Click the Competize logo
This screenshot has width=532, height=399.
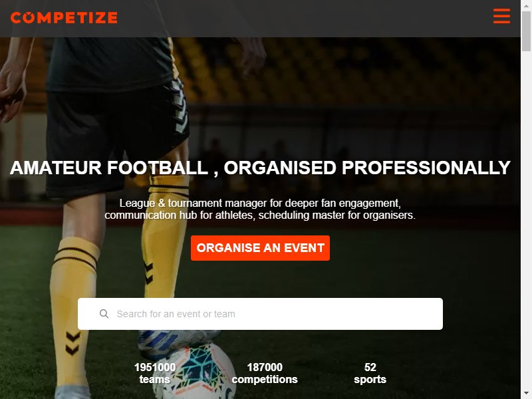(64, 18)
